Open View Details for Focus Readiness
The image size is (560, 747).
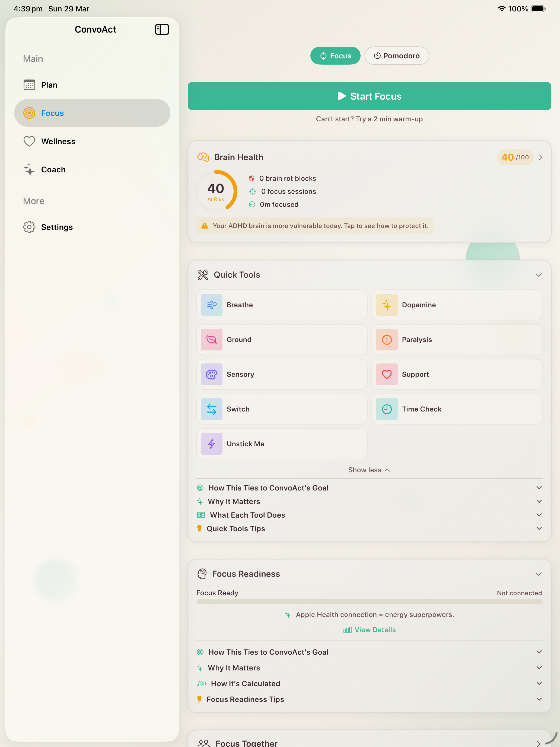369,630
